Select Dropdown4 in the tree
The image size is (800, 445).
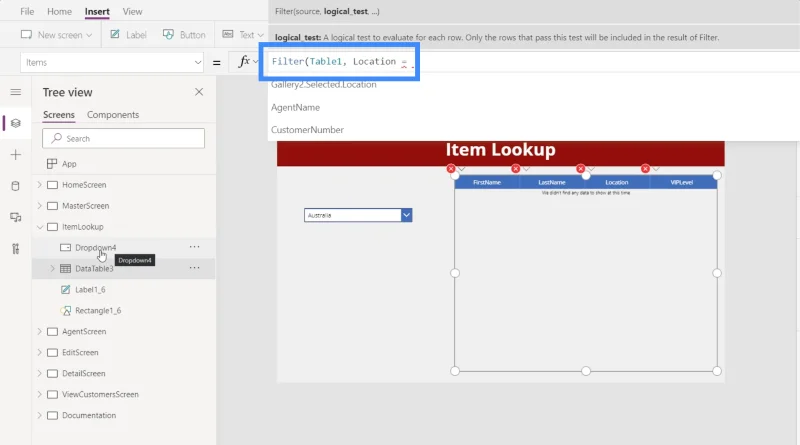click(95, 248)
